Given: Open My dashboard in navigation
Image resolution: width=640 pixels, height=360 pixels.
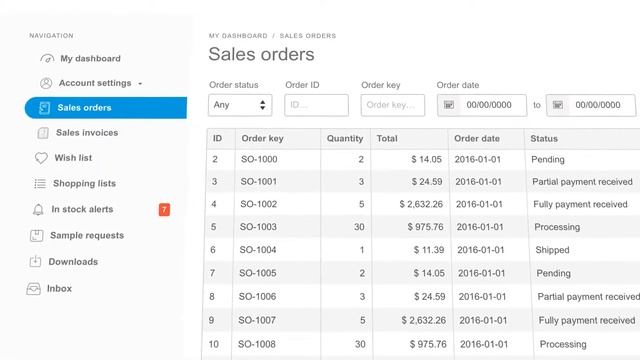Looking at the screenshot, I should pyautogui.click(x=91, y=58).
